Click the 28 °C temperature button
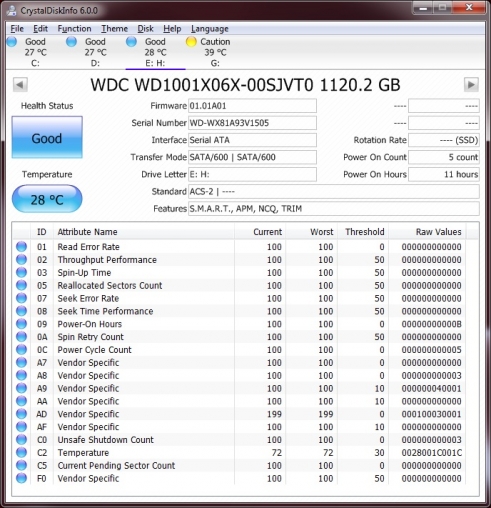Viewport: 491px width, 508px height. coord(47,199)
